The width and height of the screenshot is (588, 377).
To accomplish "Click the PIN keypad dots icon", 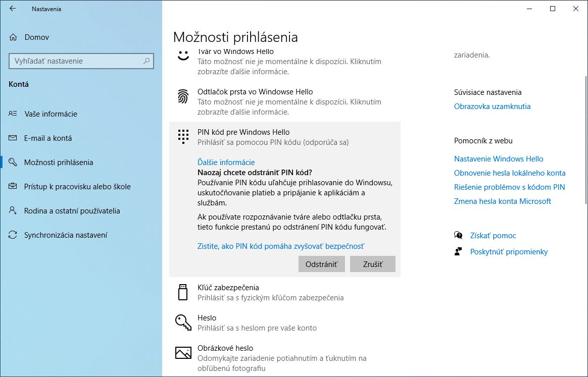I will 183,137.
